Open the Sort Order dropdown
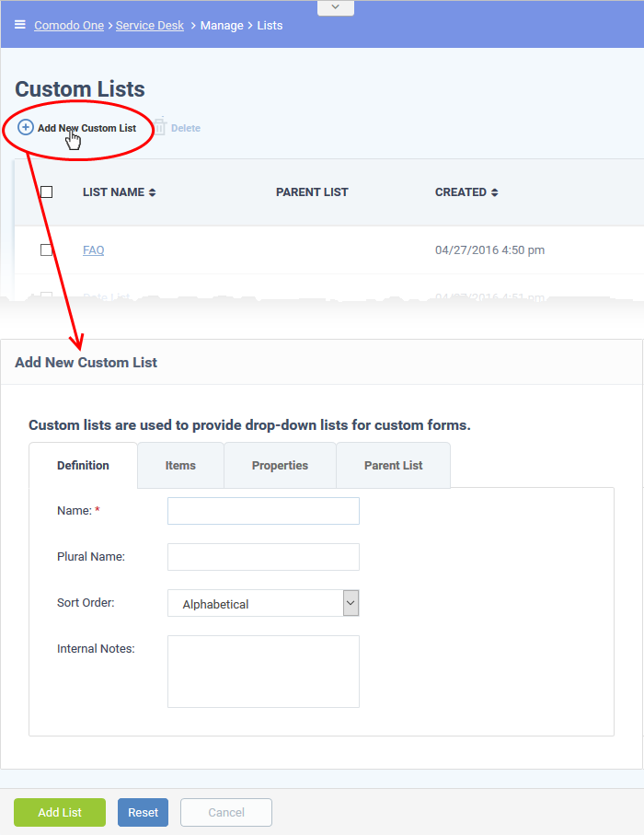Viewport: 644px width, 835px height. tap(263, 603)
